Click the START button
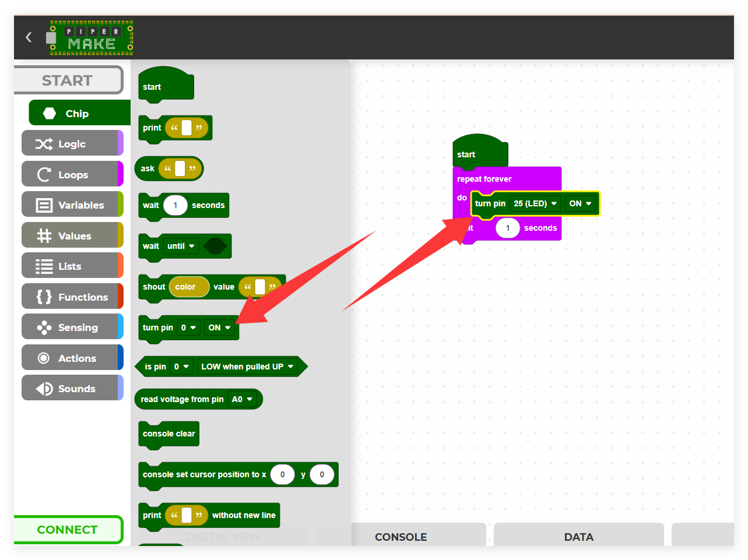The width and height of the screenshot is (748, 560). tap(68, 80)
